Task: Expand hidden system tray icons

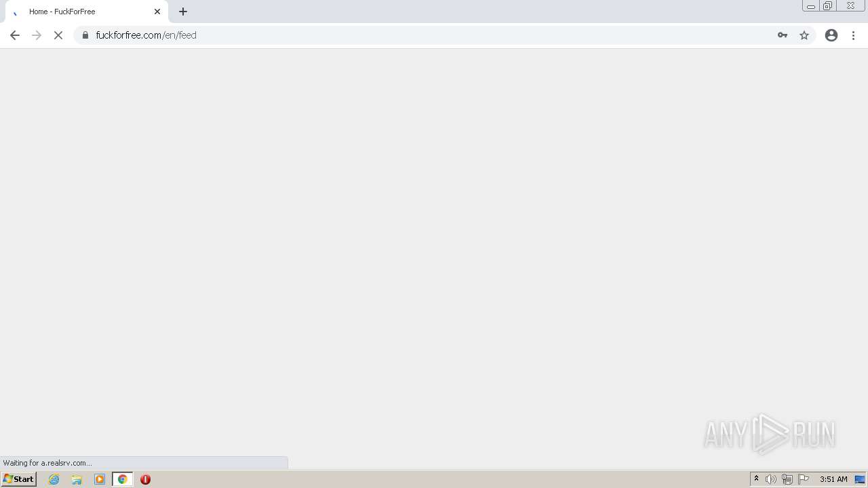Action: [x=756, y=479]
